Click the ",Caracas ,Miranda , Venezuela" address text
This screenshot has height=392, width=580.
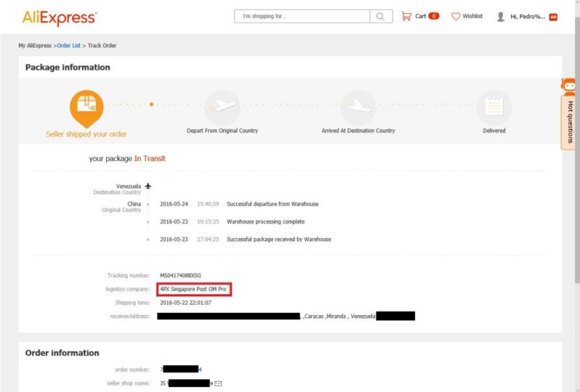(339, 316)
